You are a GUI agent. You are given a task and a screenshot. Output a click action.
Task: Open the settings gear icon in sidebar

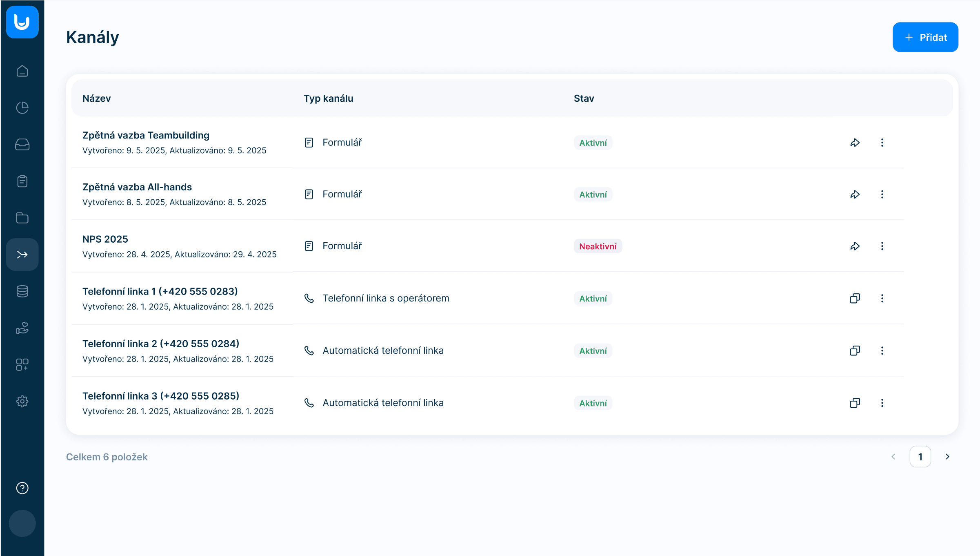(x=22, y=401)
